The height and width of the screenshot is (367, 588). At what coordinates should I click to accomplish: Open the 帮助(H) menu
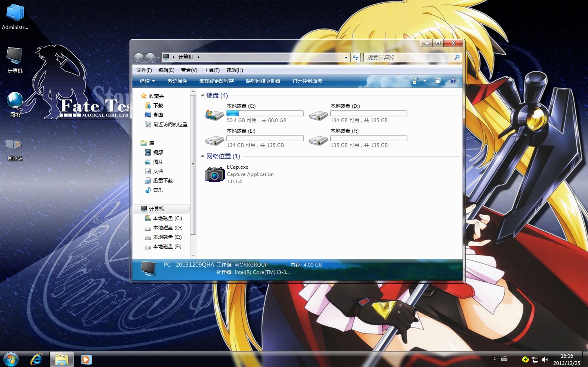point(235,70)
